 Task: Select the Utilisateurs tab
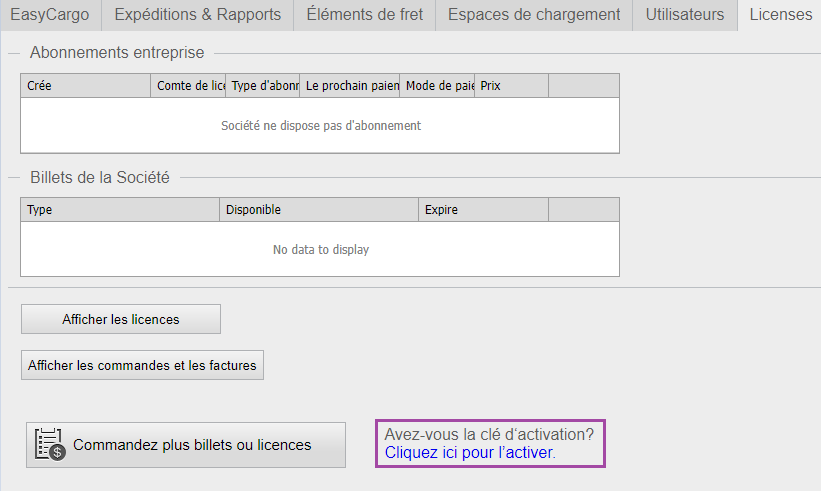[x=684, y=15]
